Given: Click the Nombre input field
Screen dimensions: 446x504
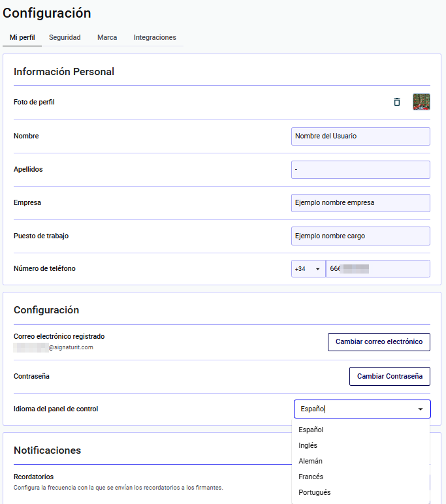Looking at the screenshot, I should click(360, 136).
